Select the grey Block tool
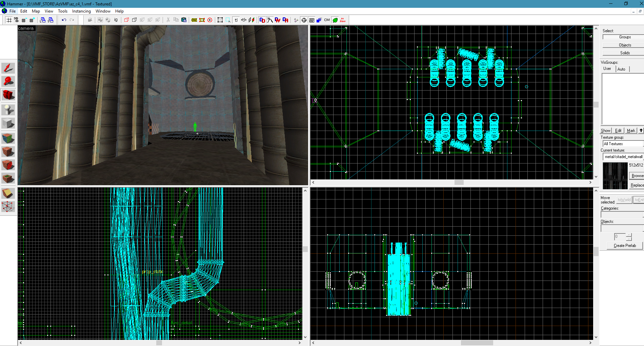 pos(8,123)
